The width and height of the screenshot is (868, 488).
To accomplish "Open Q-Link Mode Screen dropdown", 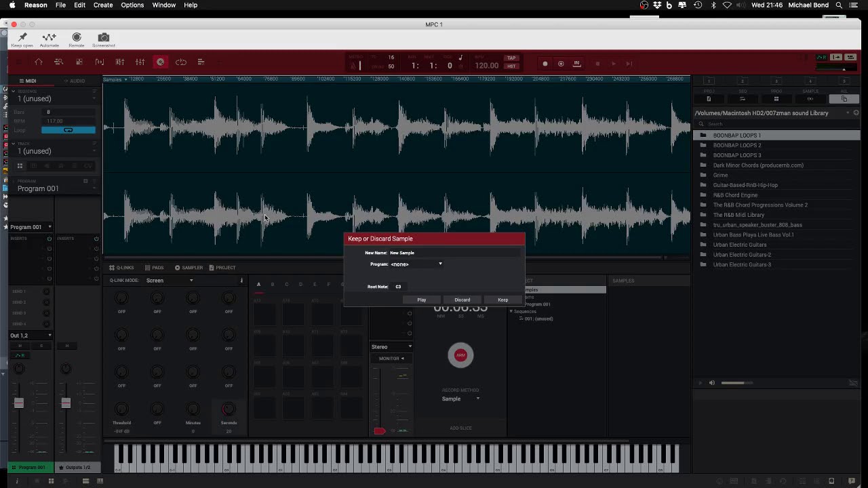I will (170, 281).
